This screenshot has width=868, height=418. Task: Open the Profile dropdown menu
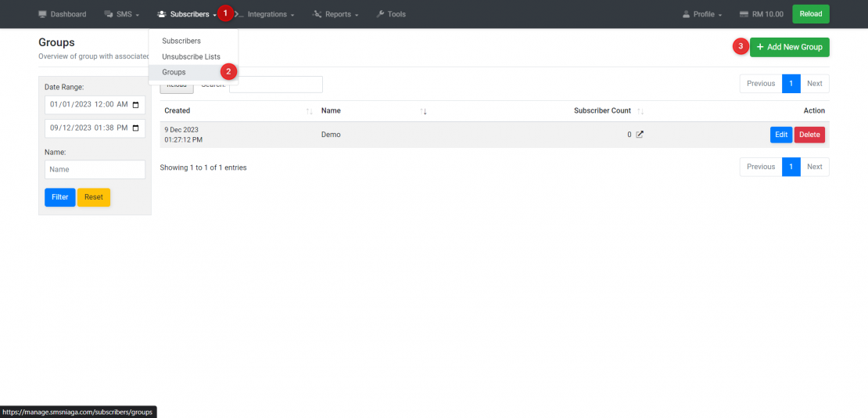pos(702,14)
